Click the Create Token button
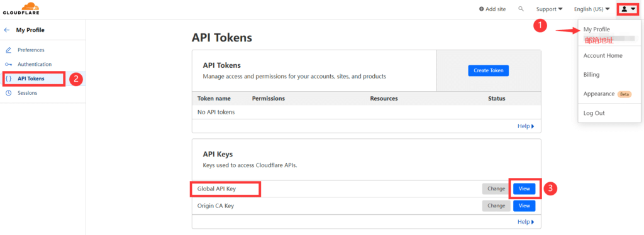644x235 pixels. point(488,70)
